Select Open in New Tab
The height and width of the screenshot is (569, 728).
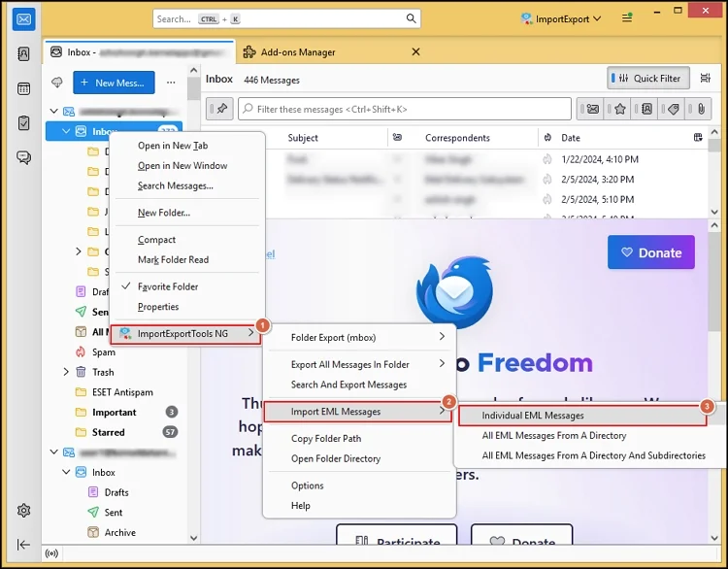pos(187,146)
